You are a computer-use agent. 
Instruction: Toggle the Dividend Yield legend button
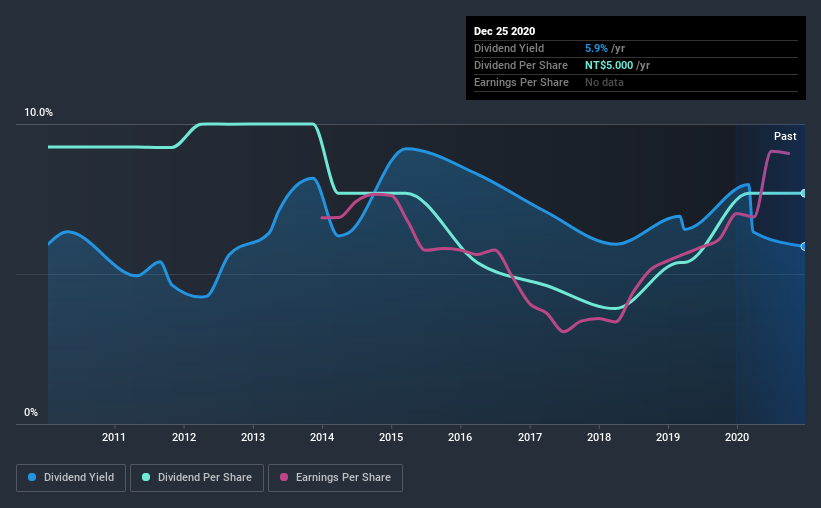point(71,478)
